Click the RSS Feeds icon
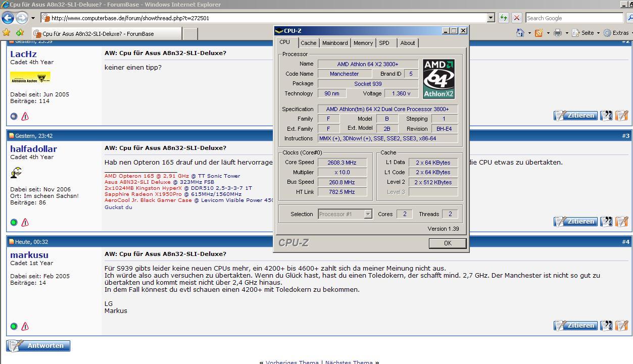633x364 pixels. pos(539,33)
